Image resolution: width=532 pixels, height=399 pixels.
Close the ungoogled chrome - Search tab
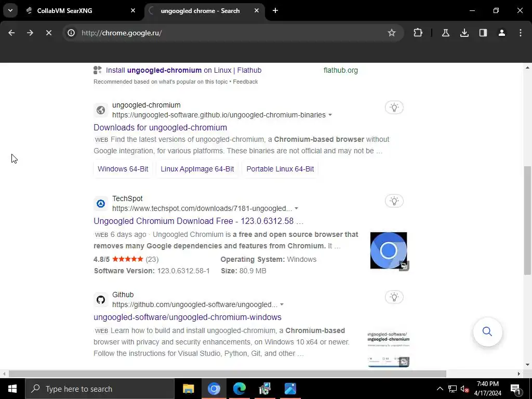(257, 11)
